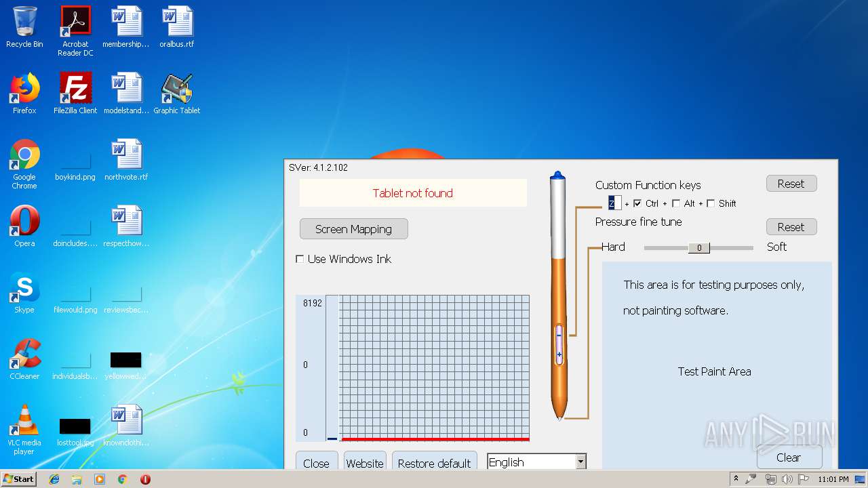Open Internet Explorer from the taskbar
Screen dimensions: 868x488
[54, 479]
